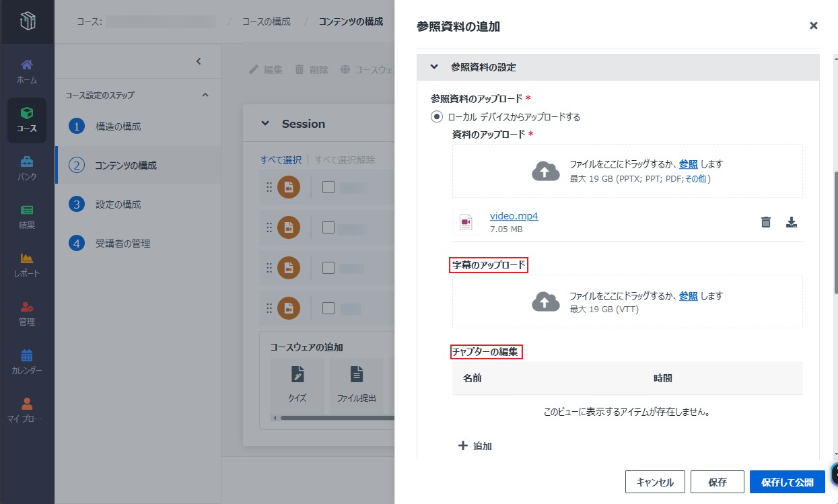This screenshot has width=838, height=504.
Task: Collapse the left panel with the arrow
Action: [198, 61]
